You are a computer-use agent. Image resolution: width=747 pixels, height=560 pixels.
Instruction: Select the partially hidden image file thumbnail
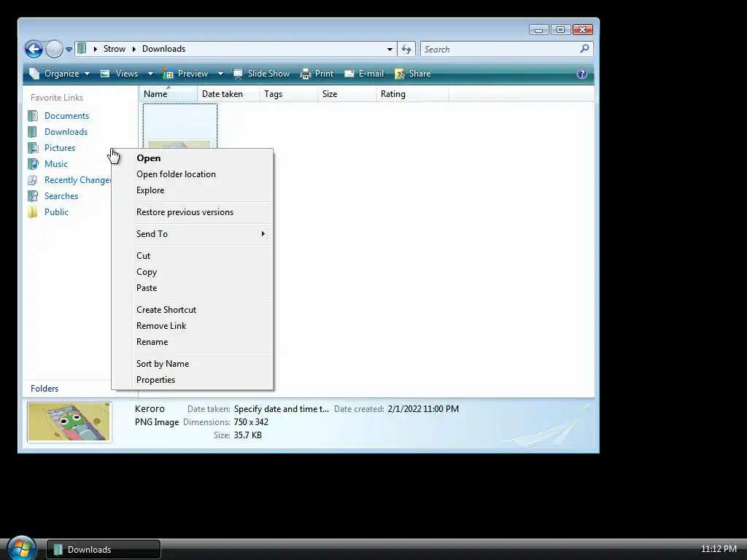tap(180, 126)
